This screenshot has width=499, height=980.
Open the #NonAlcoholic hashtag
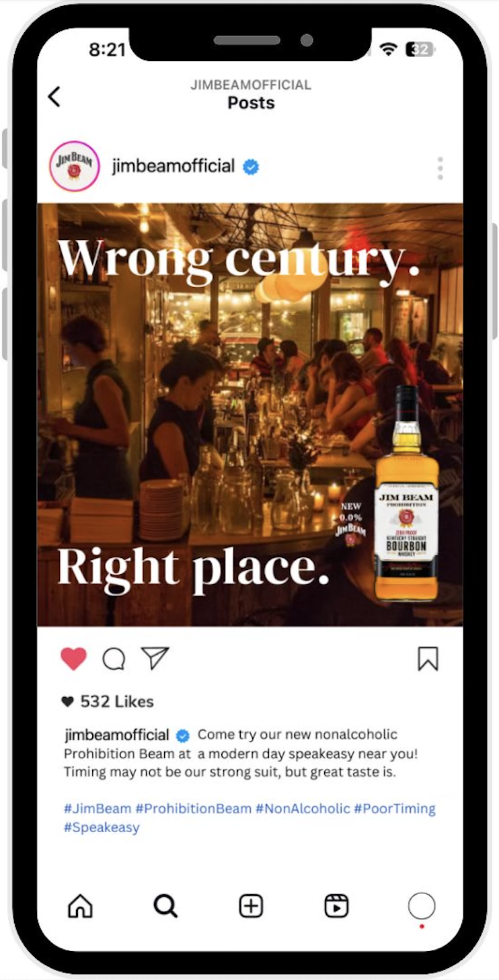click(303, 809)
